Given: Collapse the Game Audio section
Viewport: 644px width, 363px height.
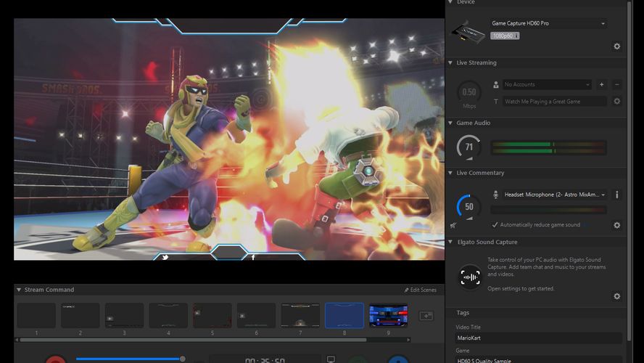Looking at the screenshot, I should click(x=451, y=123).
